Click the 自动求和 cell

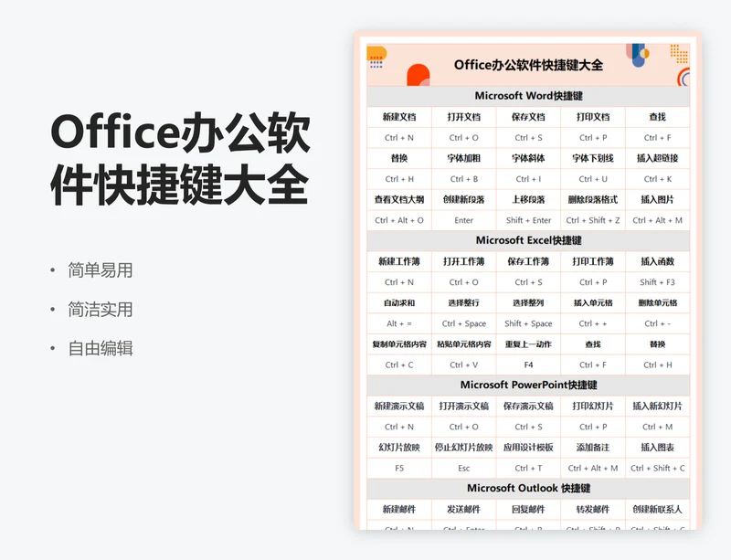click(399, 303)
